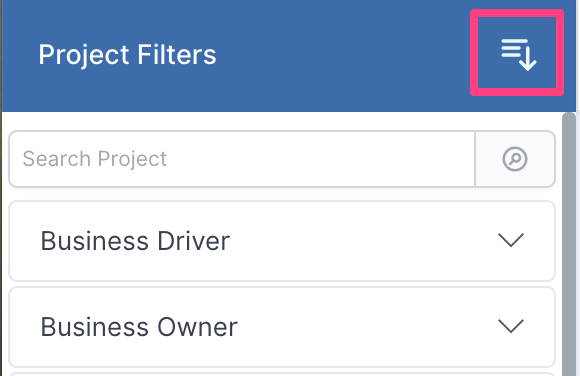Viewport: 580px width, 376px height.
Task: Toggle the Business Driver accordion panel
Action: pyautogui.click(x=282, y=241)
